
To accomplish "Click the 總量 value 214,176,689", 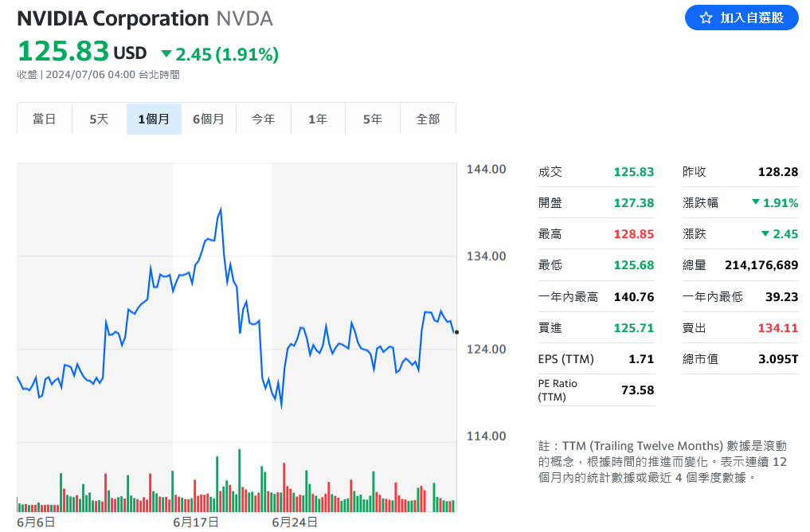I will pyautogui.click(x=761, y=265).
